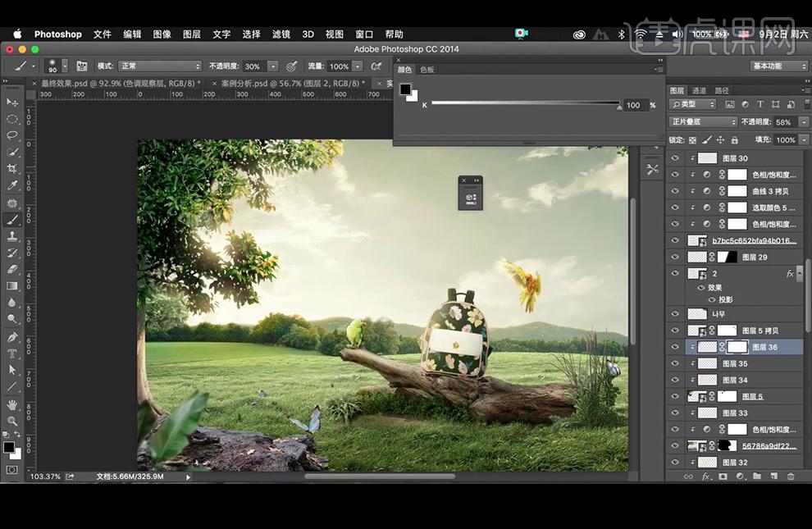Image resolution: width=812 pixels, height=529 pixels.
Task: Click the layer mask thumbnail of 图层 29
Action: [x=728, y=258]
